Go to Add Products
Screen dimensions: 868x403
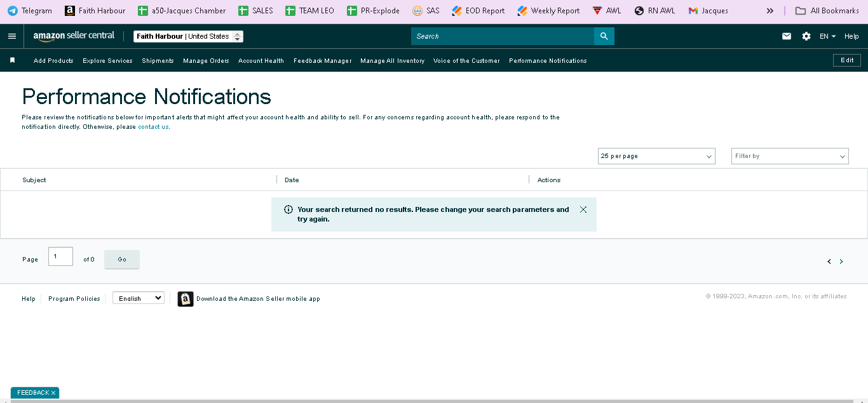click(x=53, y=61)
